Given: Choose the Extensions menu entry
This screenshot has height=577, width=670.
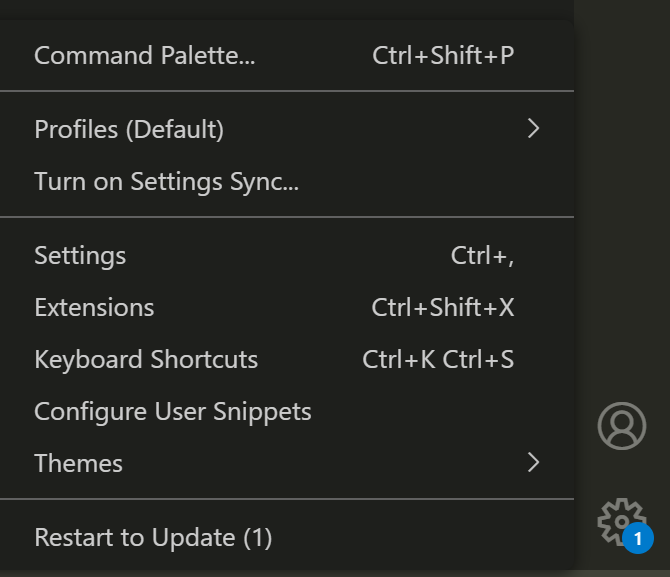Looking at the screenshot, I should pos(94,307).
